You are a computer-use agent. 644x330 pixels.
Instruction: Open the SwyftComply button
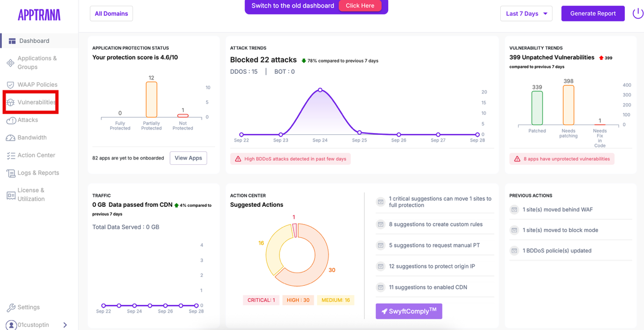click(x=408, y=311)
